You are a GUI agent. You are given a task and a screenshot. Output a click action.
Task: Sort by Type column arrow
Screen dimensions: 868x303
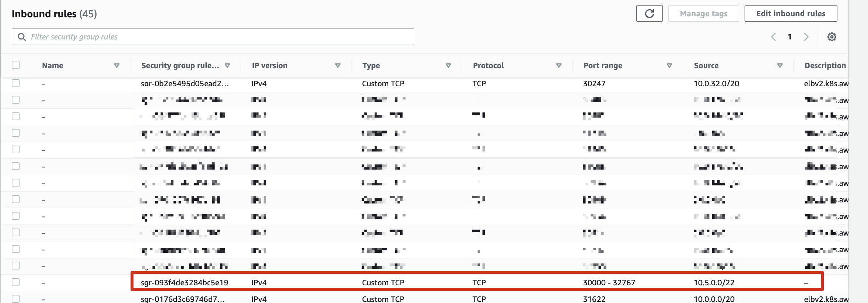[448, 66]
